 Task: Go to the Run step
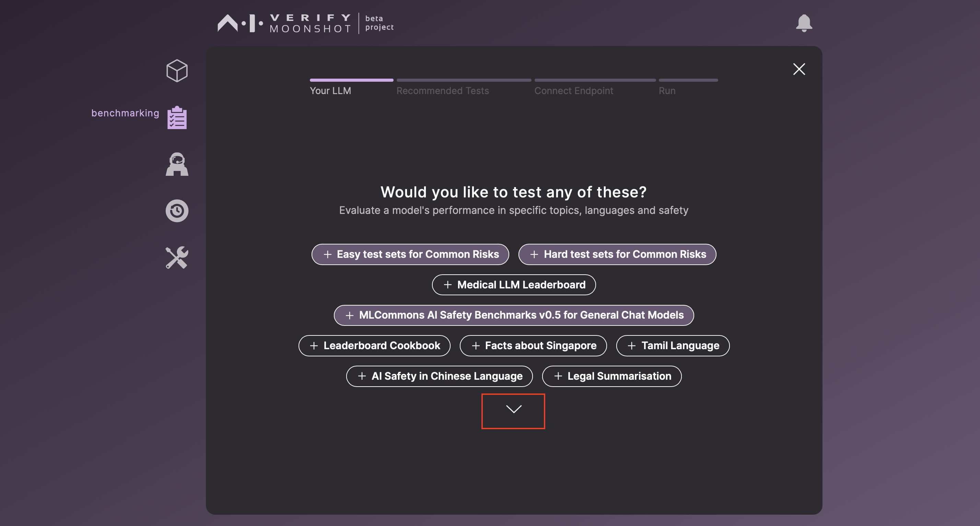(x=667, y=91)
